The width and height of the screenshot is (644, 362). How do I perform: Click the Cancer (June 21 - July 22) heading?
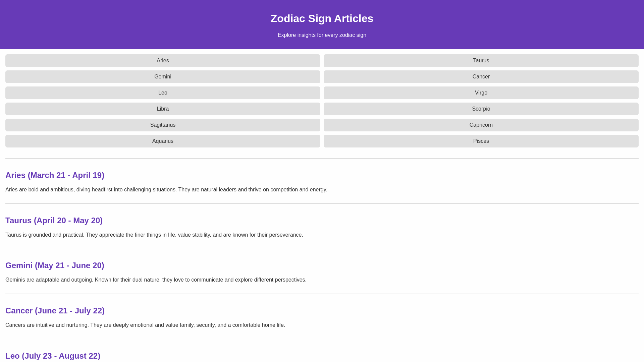tap(55, 311)
